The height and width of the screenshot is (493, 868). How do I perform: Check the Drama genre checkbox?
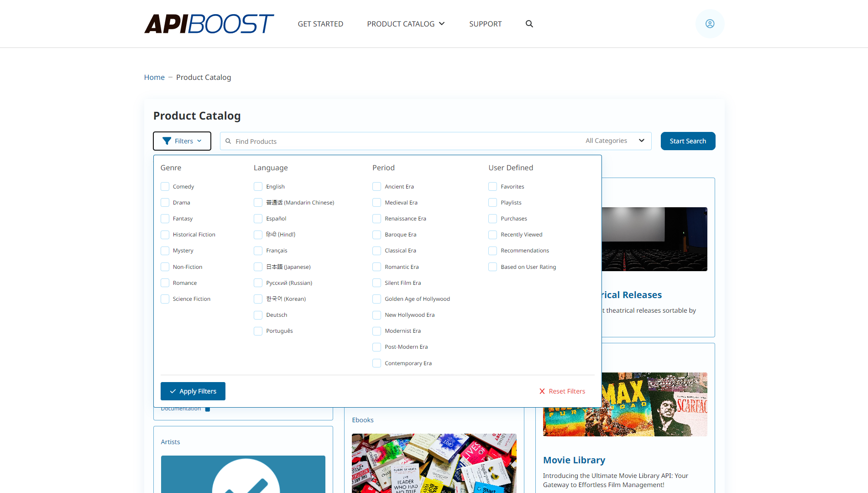(165, 203)
